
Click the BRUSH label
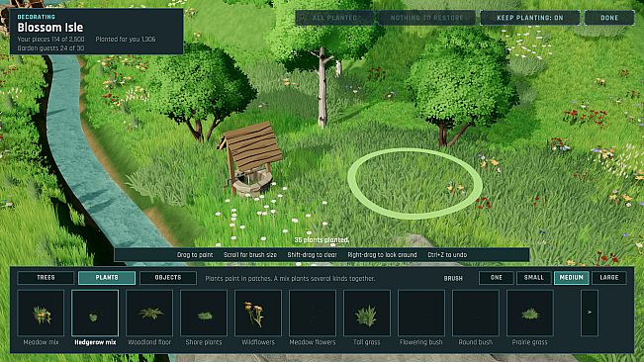tap(453, 278)
